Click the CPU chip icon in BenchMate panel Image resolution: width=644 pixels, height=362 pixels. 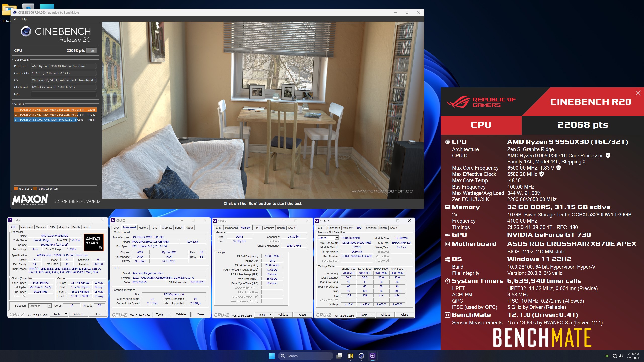coord(447,142)
